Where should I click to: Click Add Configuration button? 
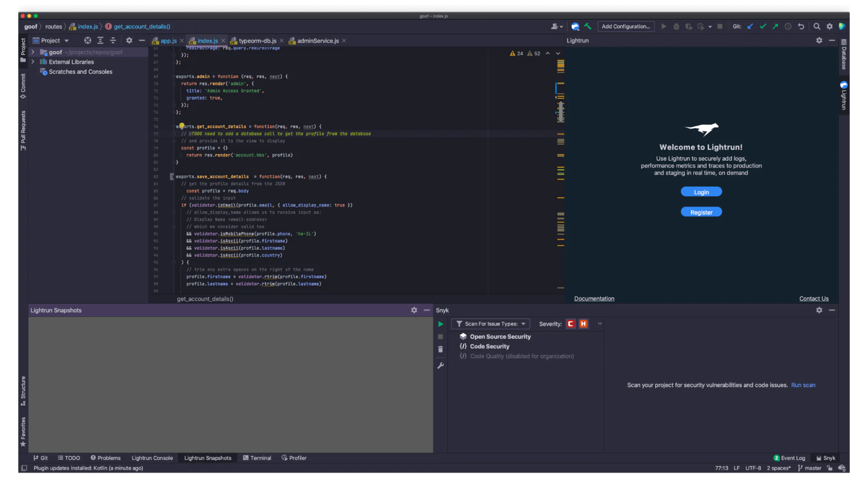tap(626, 27)
